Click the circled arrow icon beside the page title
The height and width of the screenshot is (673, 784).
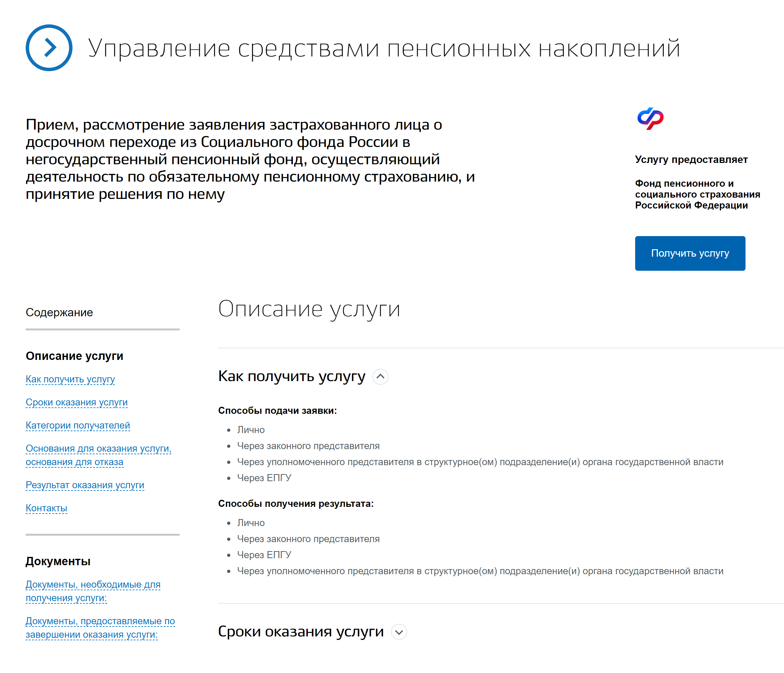click(x=49, y=48)
